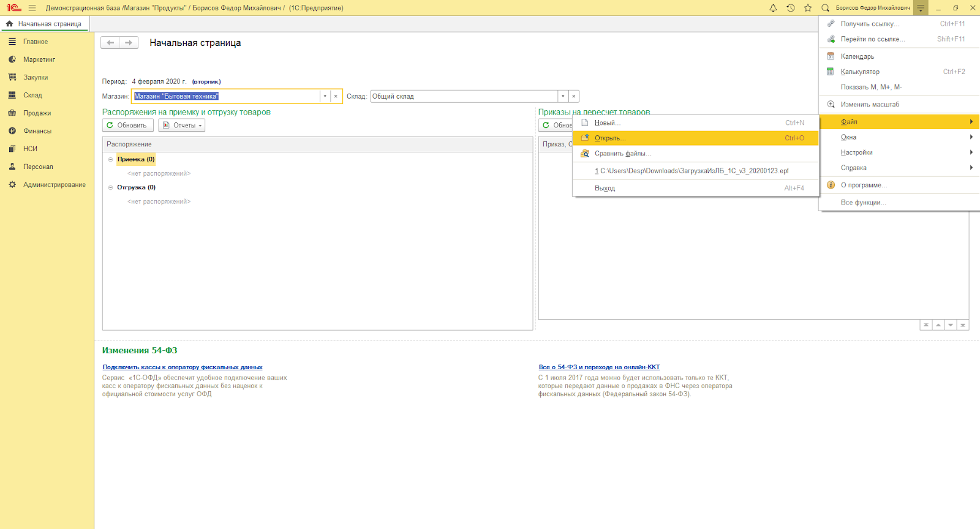Click the Распоряжение column header
The width and height of the screenshot is (980, 529).
(x=317, y=144)
